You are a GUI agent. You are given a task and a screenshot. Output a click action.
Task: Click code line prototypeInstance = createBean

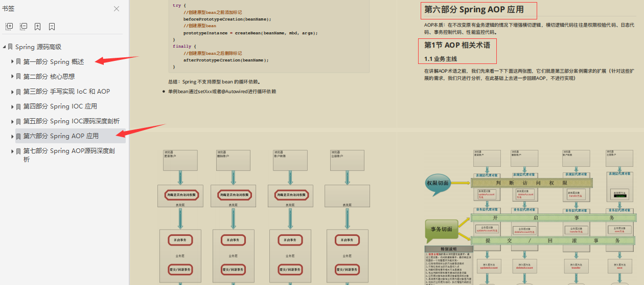(x=250, y=33)
